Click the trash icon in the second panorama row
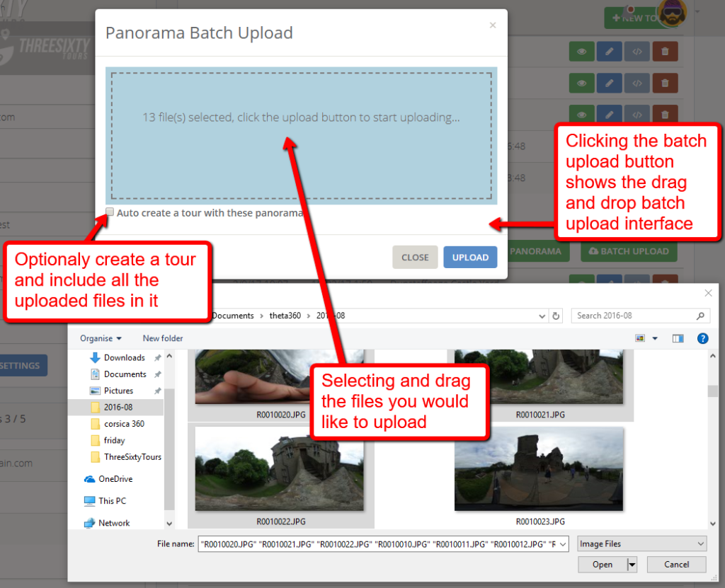 tap(665, 83)
